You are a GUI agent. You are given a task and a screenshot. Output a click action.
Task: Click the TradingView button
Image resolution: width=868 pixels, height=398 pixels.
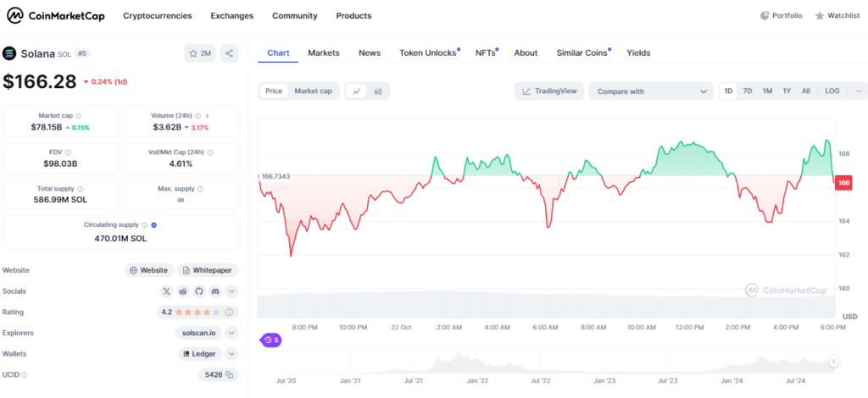pos(549,91)
